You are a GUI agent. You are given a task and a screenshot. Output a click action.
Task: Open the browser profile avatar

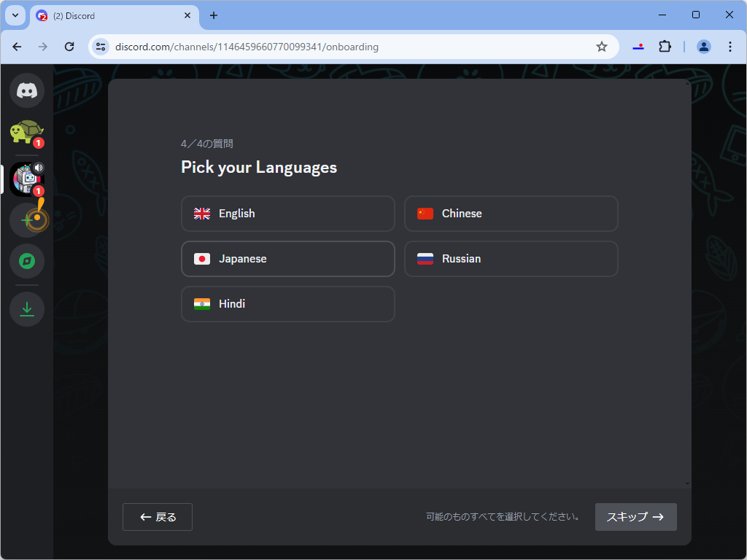(703, 46)
